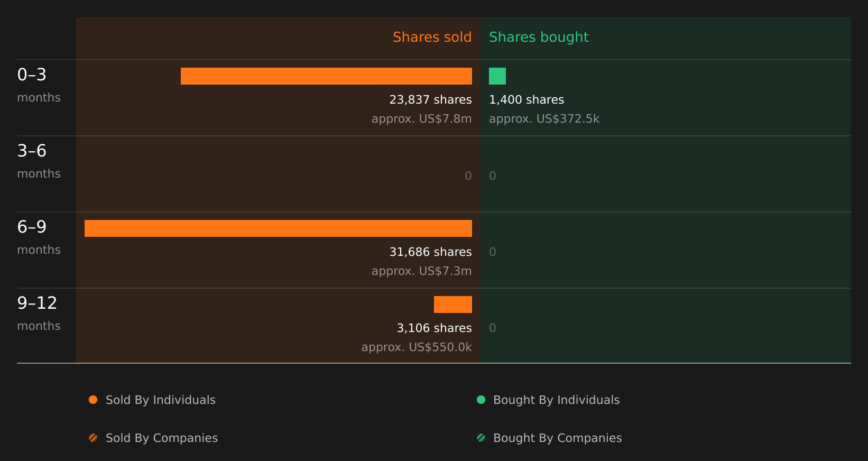Click the approx. US$550.0k value
868x461 pixels.
pos(417,347)
